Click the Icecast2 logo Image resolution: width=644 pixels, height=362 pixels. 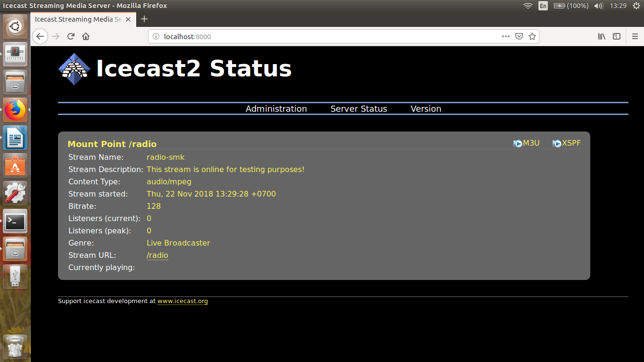74,67
